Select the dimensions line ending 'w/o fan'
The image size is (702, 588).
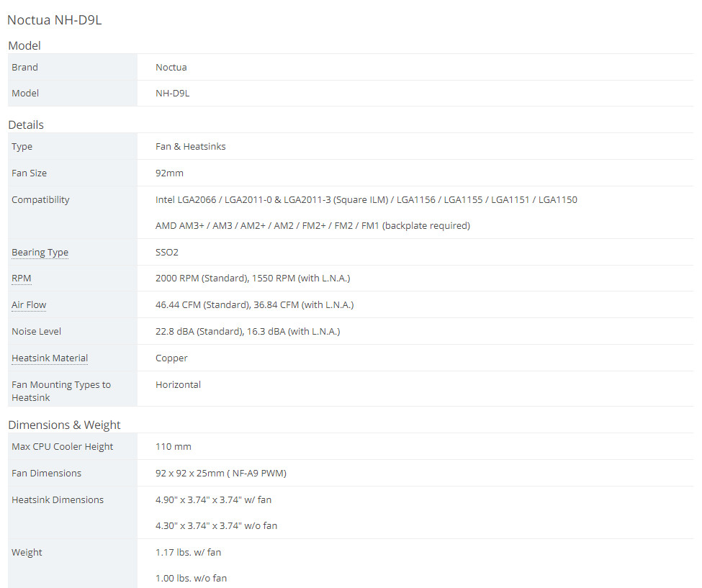216,526
